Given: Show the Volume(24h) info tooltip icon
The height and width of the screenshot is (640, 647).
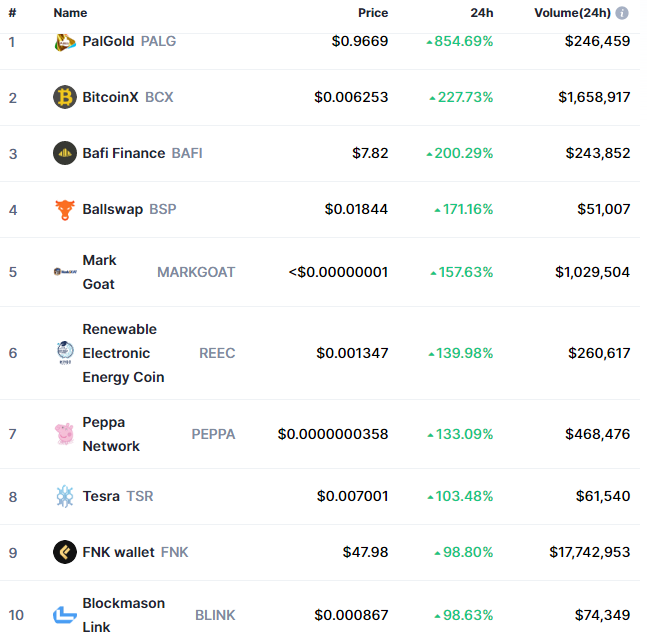Looking at the screenshot, I should coord(622,13).
